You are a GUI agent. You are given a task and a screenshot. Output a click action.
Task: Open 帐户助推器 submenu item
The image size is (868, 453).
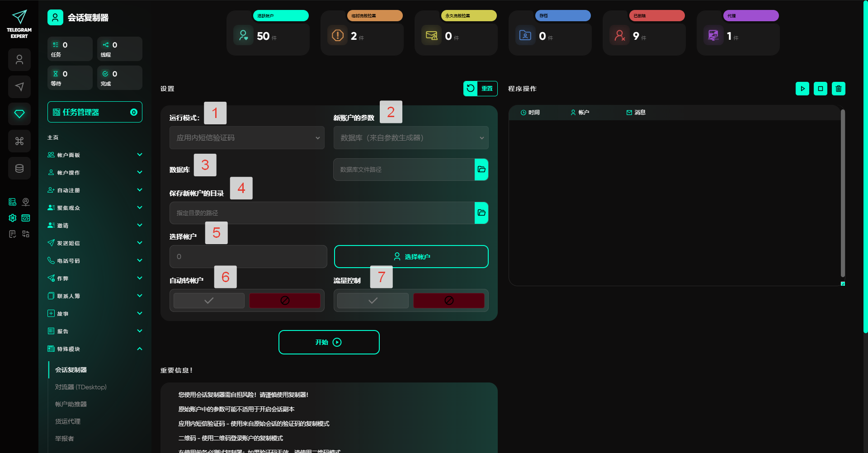click(x=71, y=404)
